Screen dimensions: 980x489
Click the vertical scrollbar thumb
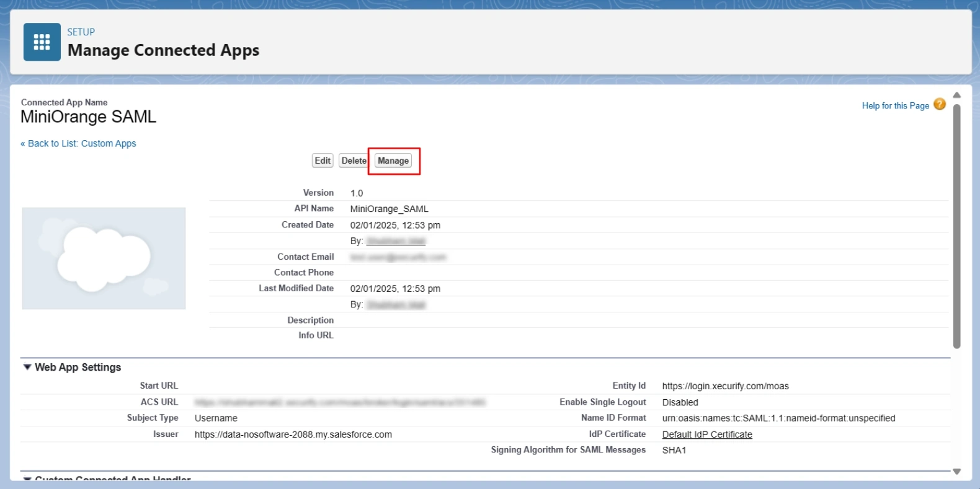point(956,226)
